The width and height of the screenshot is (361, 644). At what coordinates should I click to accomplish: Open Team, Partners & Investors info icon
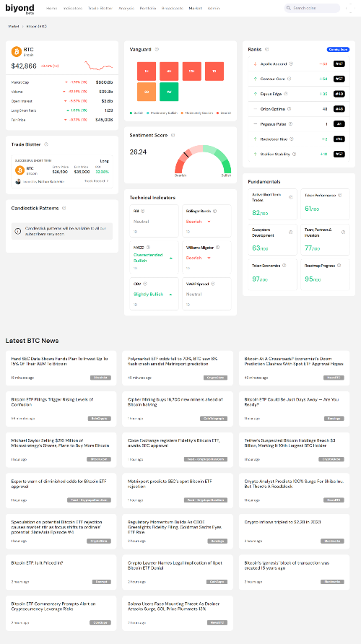pos(344,232)
